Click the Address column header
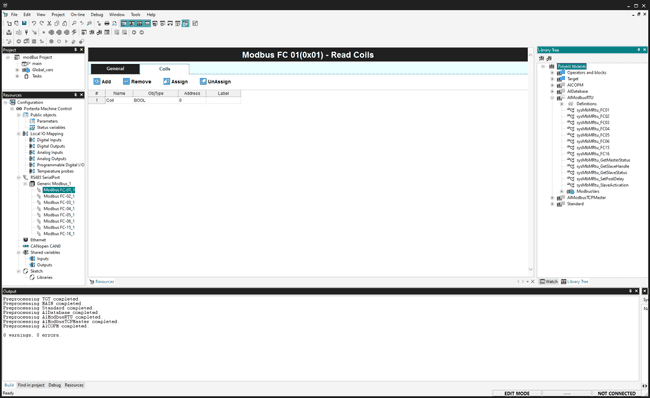The image size is (650, 398). [192, 93]
